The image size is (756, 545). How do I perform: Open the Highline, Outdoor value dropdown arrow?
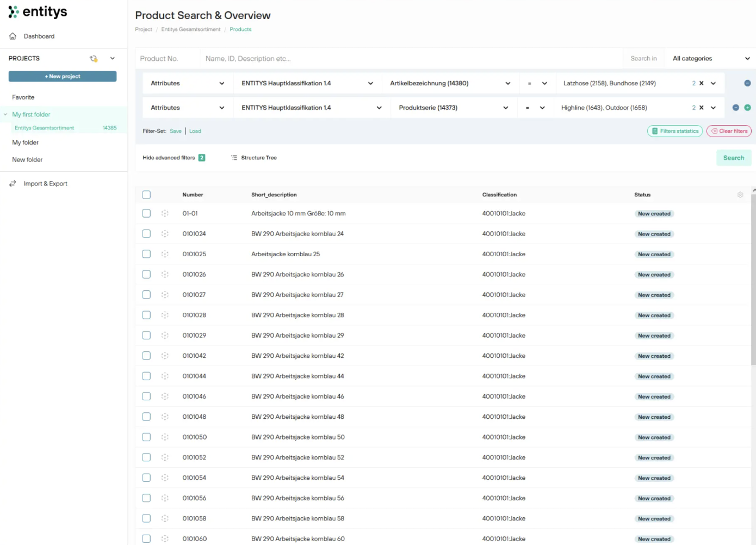click(713, 108)
